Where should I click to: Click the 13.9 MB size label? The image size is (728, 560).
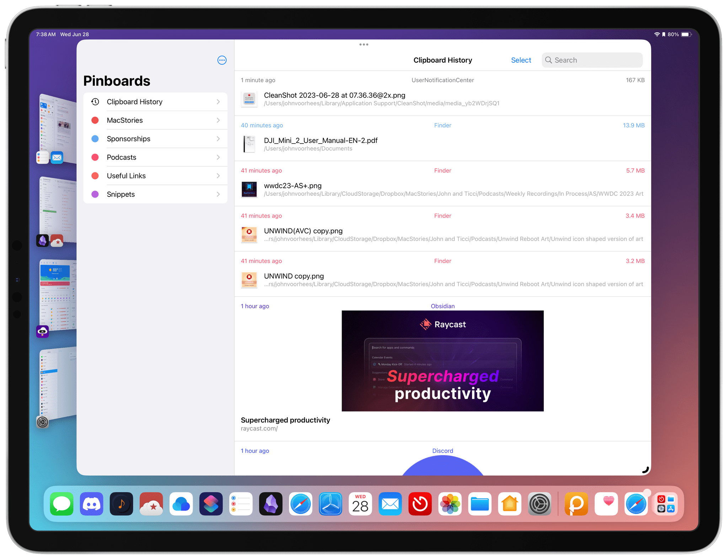pyautogui.click(x=633, y=125)
